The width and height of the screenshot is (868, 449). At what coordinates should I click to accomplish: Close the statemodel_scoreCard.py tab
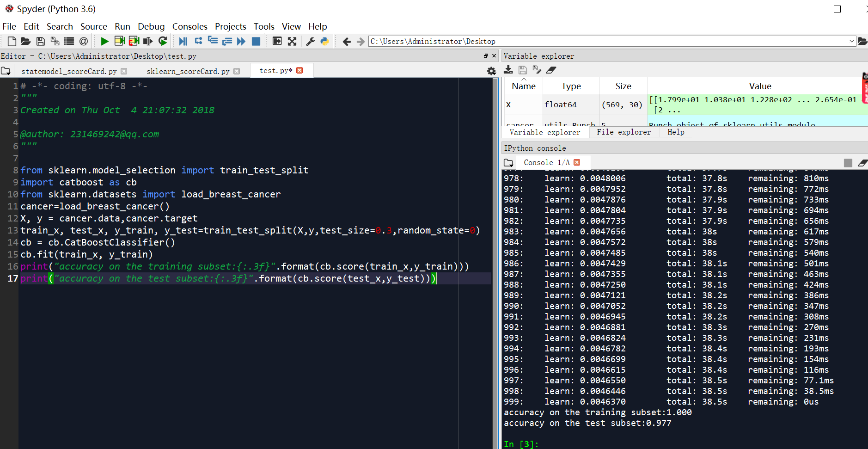[x=124, y=71]
